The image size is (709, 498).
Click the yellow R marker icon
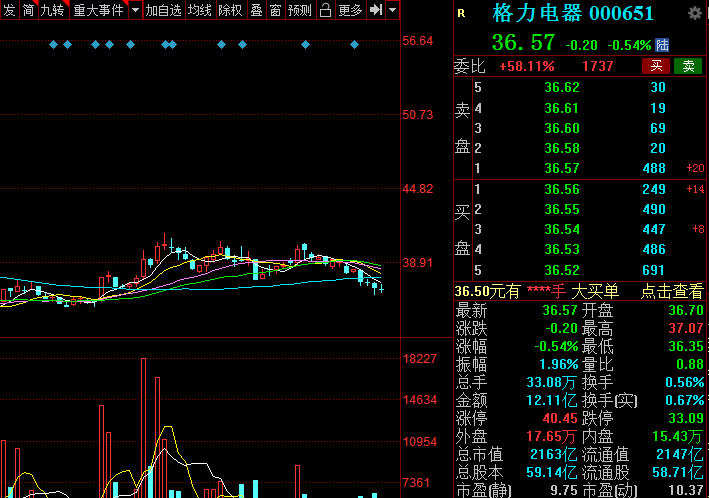pos(461,14)
